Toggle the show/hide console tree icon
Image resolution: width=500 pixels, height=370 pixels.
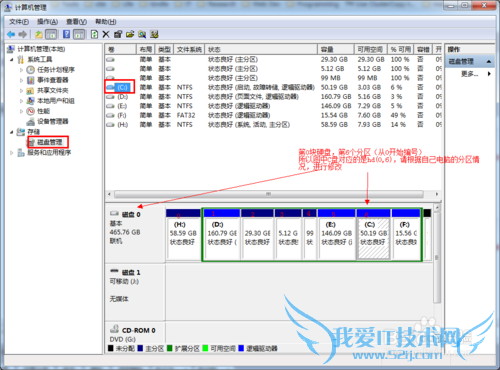pyautogui.click(x=51, y=34)
